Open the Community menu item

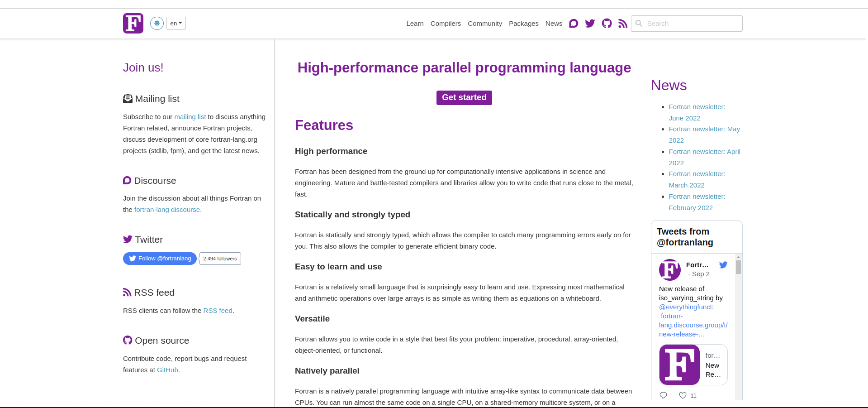coord(485,24)
